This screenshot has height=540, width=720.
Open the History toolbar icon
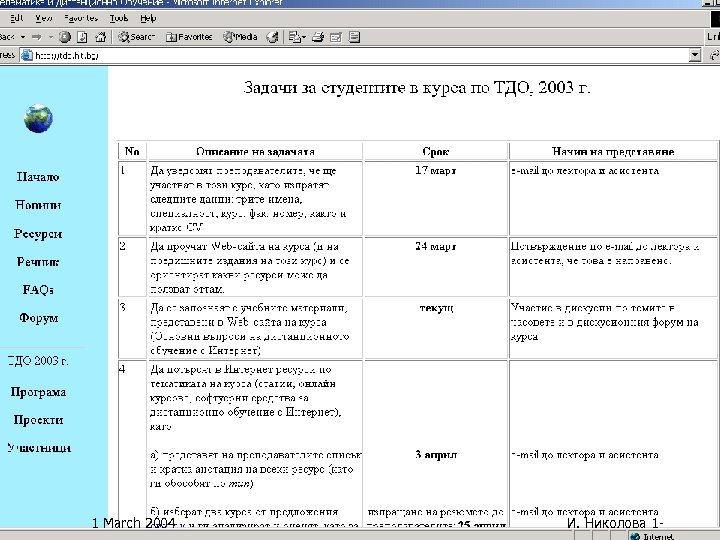[x=272, y=37]
